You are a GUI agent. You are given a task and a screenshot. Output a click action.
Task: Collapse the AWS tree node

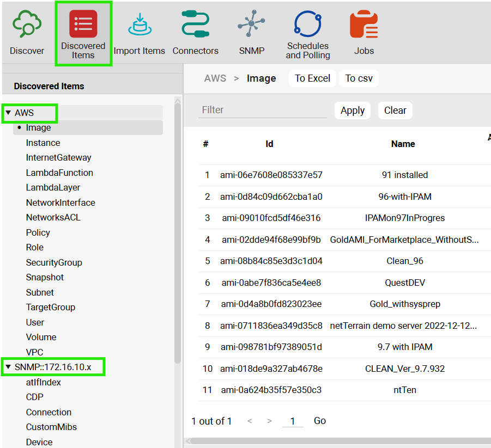point(8,113)
